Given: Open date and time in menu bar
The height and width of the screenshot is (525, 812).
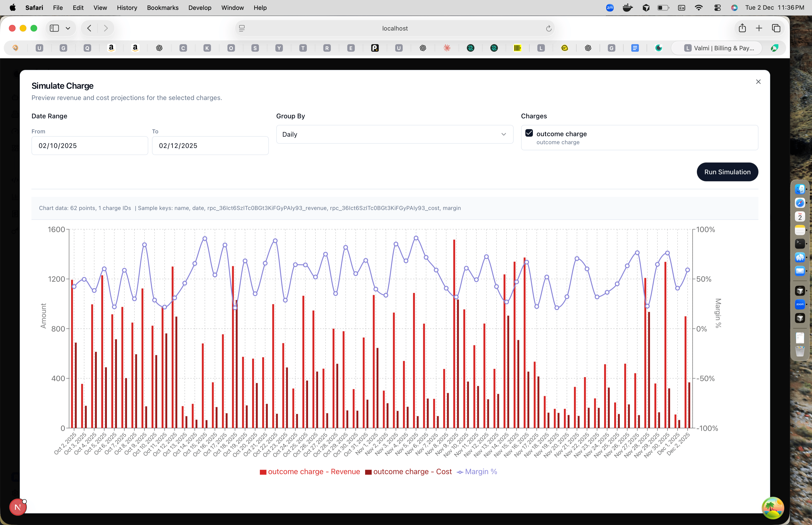Looking at the screenshot, I should tap(774, 8).
